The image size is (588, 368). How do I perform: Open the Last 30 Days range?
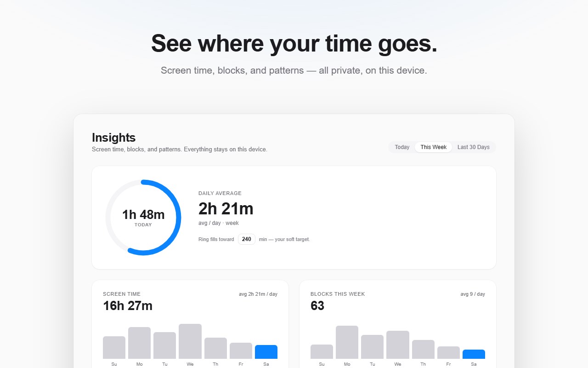(x=474, y=147)
